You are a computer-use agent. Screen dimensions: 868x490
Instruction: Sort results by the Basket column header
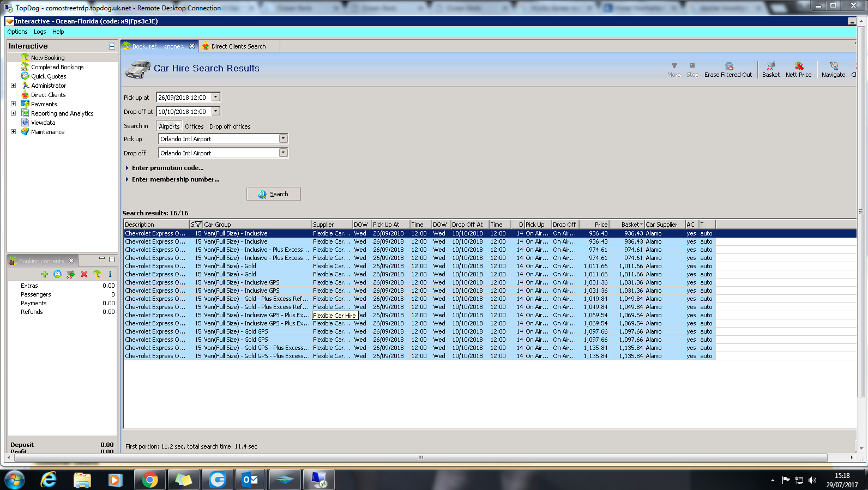pos(626,225)
